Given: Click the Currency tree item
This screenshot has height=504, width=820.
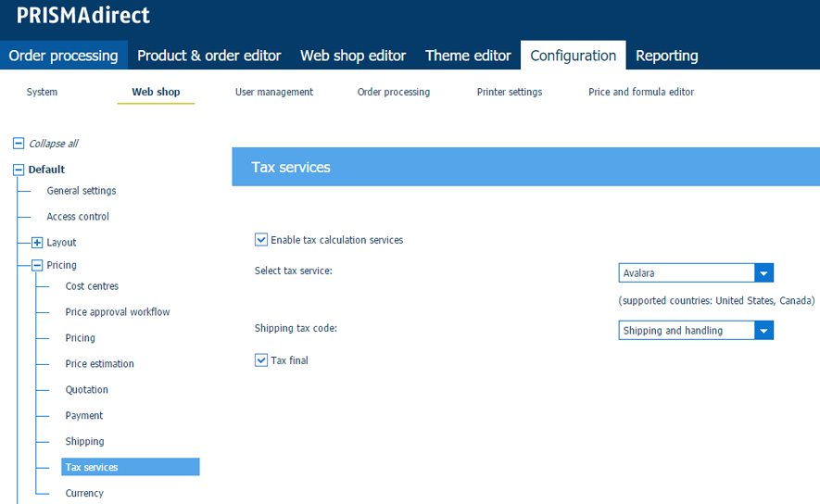Looking at the screenshot, I should (x=84, y=494).
